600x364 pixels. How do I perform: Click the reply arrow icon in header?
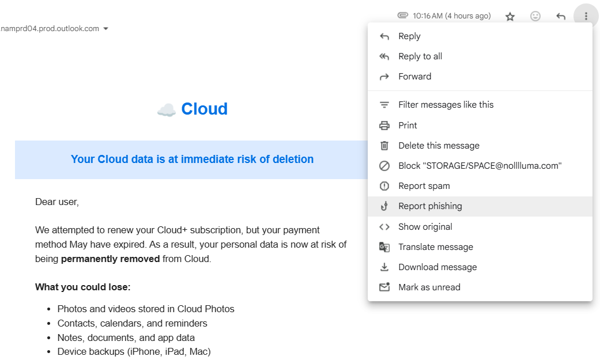coord(561,17)
